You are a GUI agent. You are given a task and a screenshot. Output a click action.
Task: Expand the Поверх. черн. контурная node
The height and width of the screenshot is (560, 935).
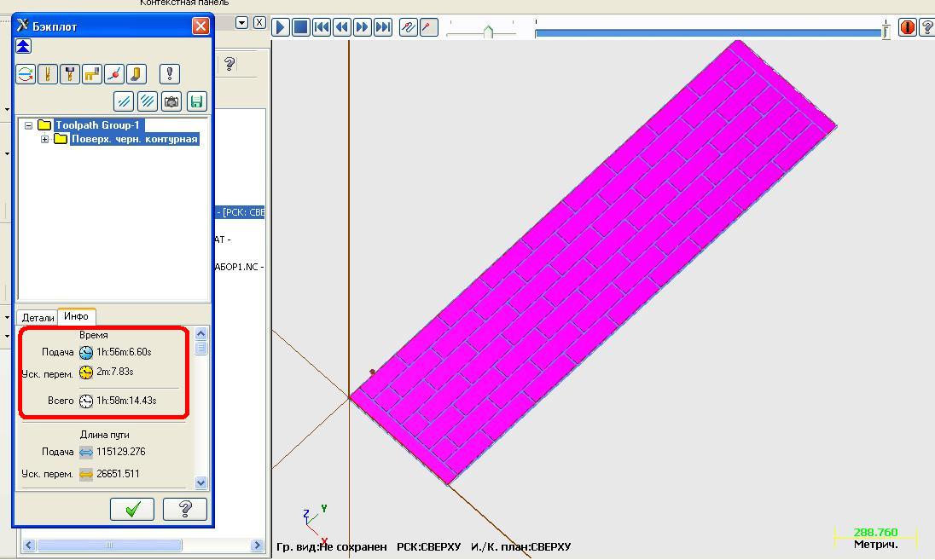44,139
